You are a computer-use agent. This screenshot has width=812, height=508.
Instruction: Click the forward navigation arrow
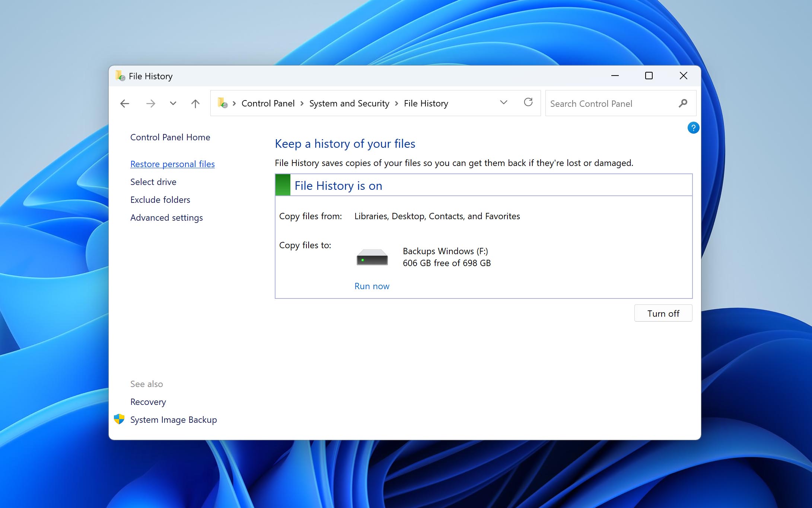[x=150, y=103]
